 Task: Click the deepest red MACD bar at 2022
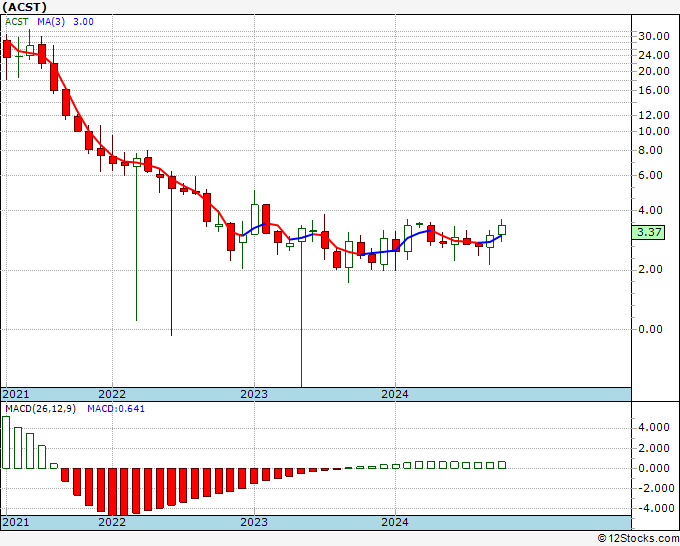tap(112, 492)
